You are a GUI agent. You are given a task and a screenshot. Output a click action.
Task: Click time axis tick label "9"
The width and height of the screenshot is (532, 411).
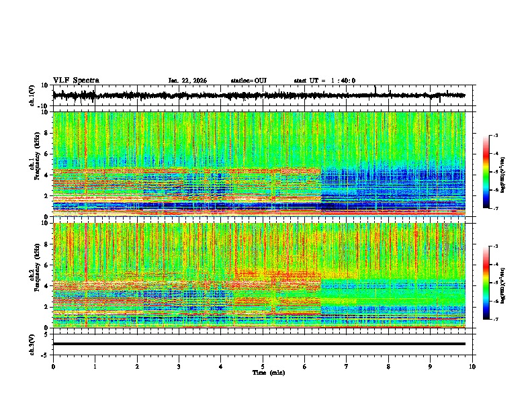pyautogui.click(x=430, y=367)
